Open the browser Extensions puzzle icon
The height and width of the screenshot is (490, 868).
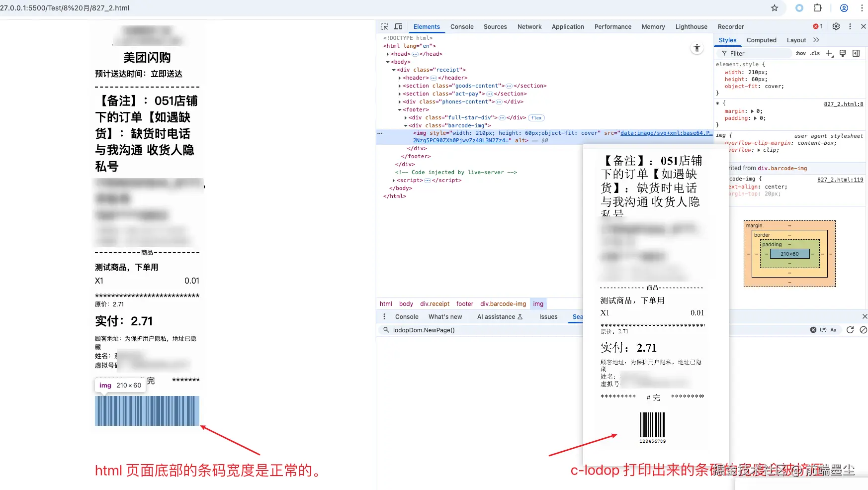pos(817,8)
